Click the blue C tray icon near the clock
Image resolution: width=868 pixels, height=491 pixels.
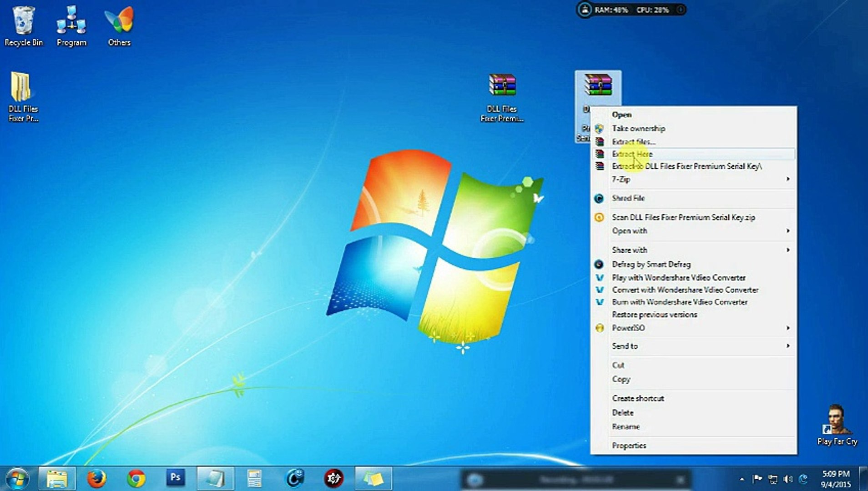803,478
